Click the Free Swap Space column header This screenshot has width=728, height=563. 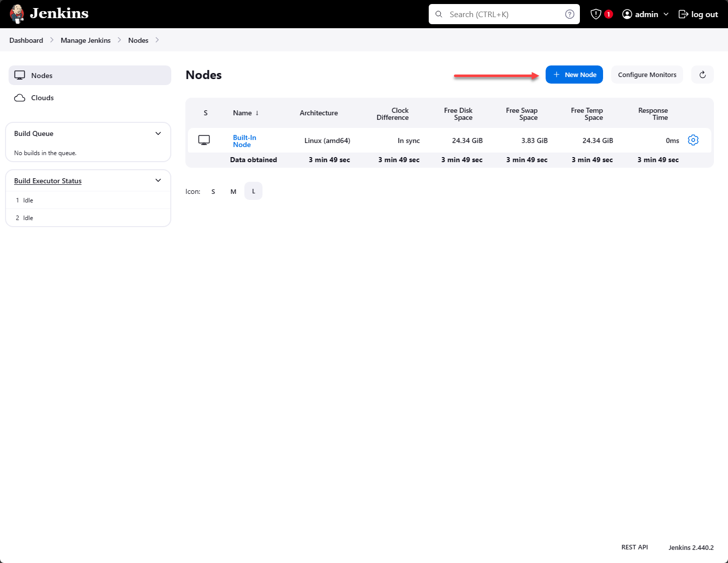coord(522,114)
